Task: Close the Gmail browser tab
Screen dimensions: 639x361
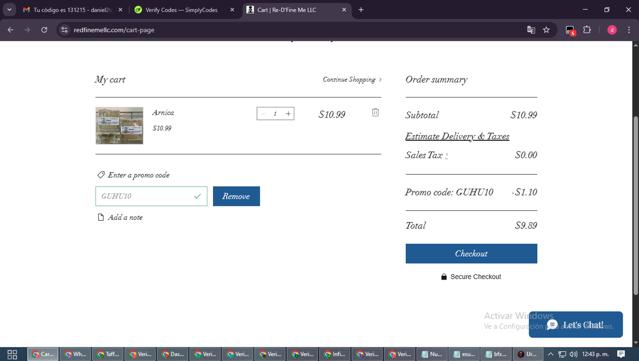Action: pyautogui.click(x=120, y=10)
